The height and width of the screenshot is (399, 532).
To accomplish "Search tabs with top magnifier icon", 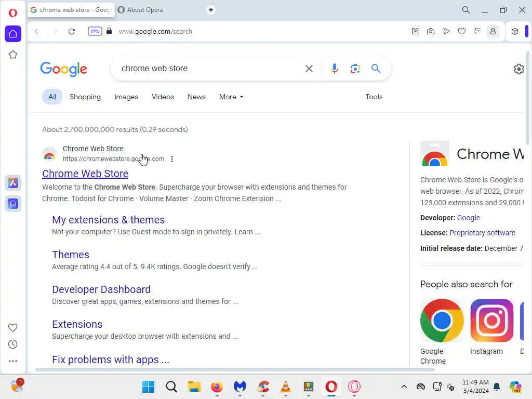I will click(x=466, y=10).
